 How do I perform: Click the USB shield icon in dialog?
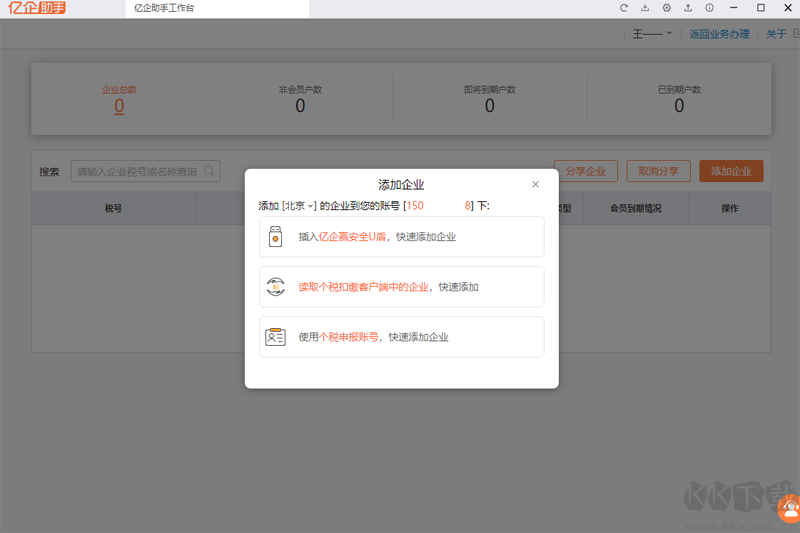275,237
